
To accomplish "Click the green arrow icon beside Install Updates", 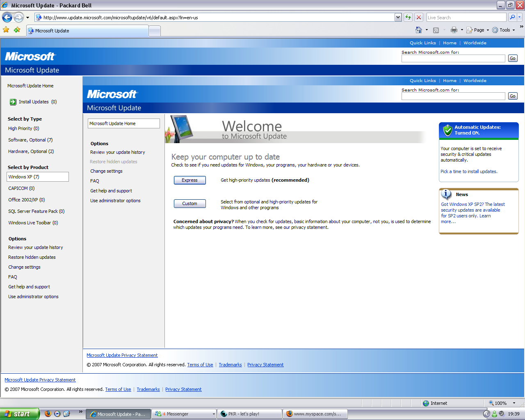I will [13, 102].
